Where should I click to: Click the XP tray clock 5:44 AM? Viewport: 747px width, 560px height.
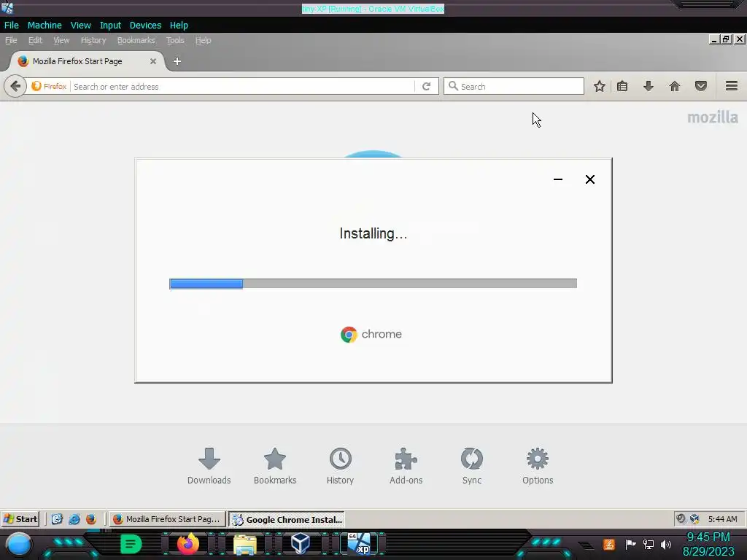click(x=722, y=519)
